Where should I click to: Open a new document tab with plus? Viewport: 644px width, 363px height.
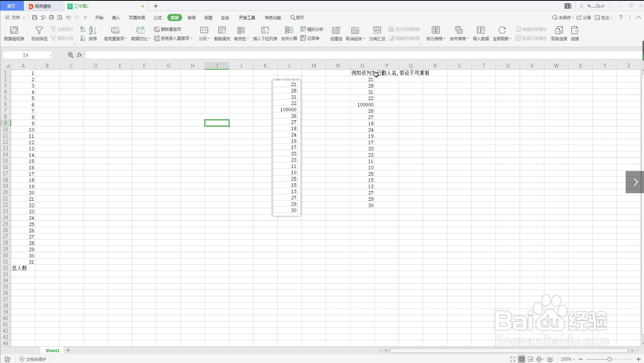[x=156, y=6]
